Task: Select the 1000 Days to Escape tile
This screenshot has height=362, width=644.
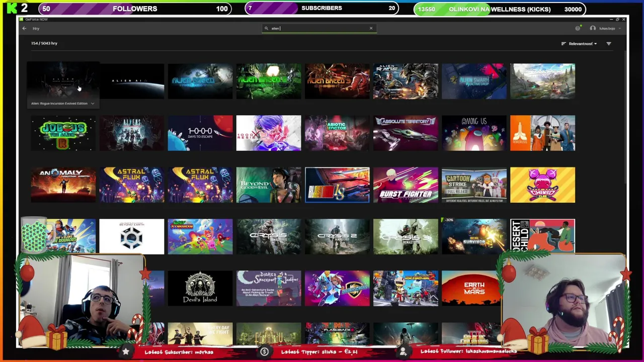Action: click(x=200, y=133)
